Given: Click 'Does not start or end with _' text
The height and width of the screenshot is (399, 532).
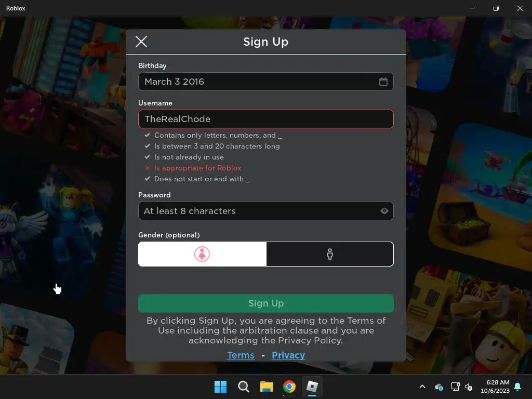Looking at the screenshot, I should point(202,179).
